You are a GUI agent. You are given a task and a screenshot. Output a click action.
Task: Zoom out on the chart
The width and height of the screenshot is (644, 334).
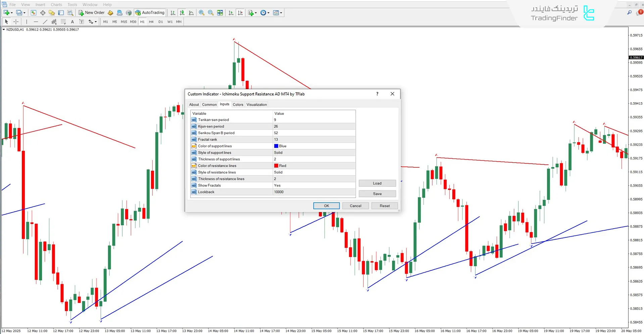pyautogui.click(x=211, y=13)
